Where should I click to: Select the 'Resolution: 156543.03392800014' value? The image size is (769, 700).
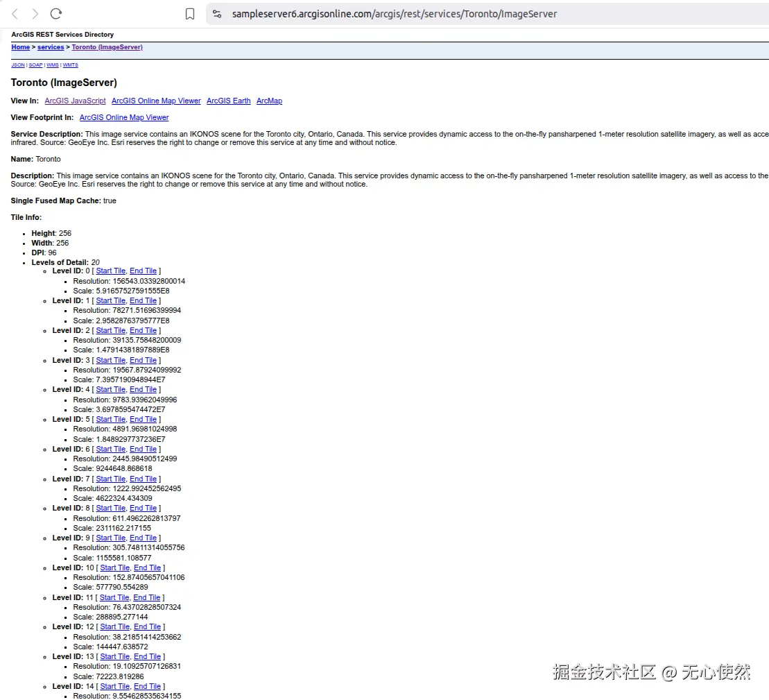tap(129, 281)
